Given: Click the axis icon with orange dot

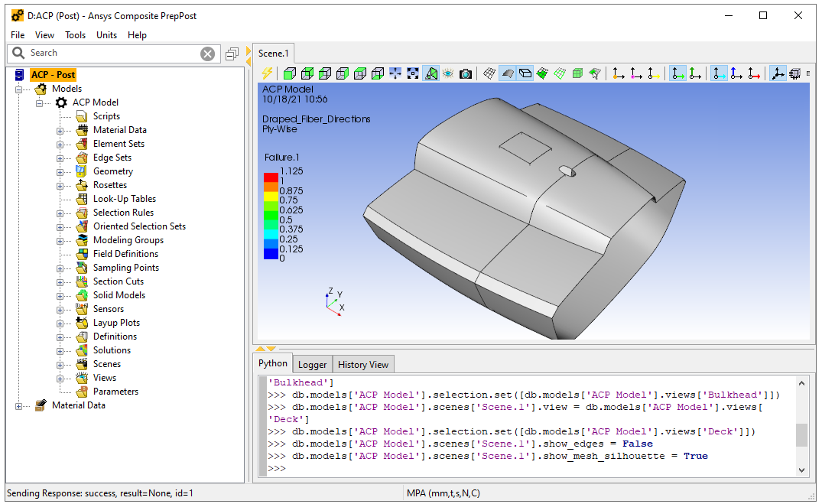Looking at the screenshot, I should pos(619,73).
